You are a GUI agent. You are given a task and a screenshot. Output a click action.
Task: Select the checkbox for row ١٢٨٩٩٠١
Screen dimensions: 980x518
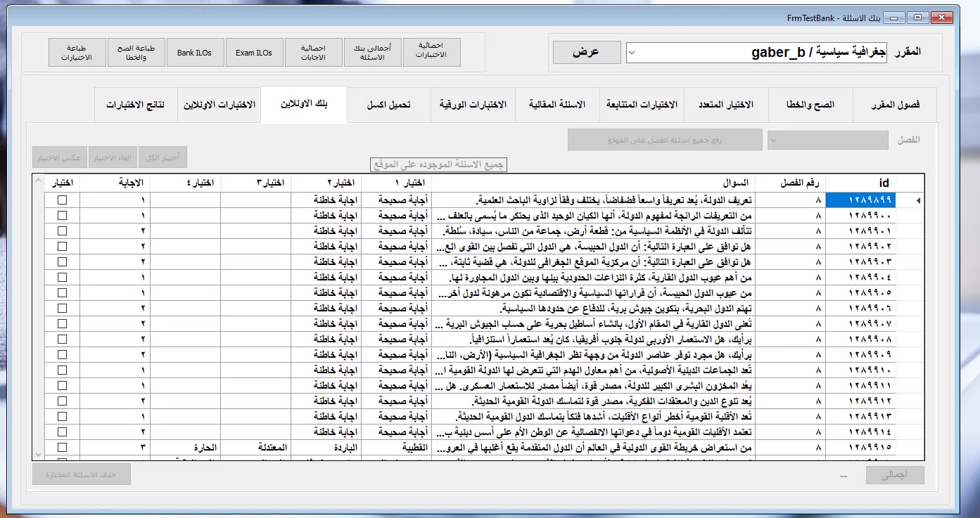(63, 231)
